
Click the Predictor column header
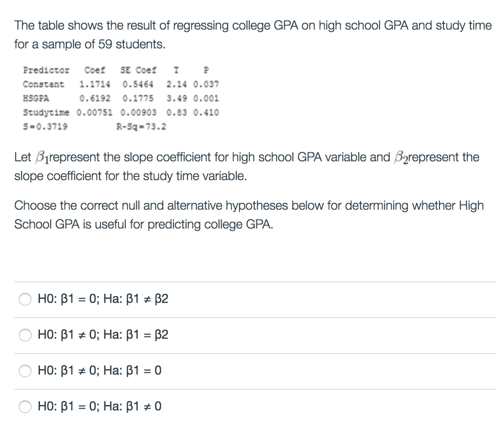(46, 70)
